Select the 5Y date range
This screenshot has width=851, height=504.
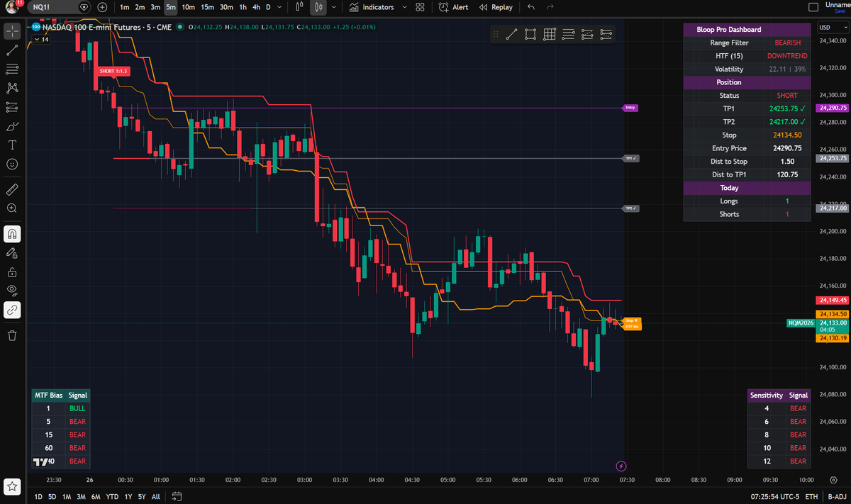(x=141, y=496)
